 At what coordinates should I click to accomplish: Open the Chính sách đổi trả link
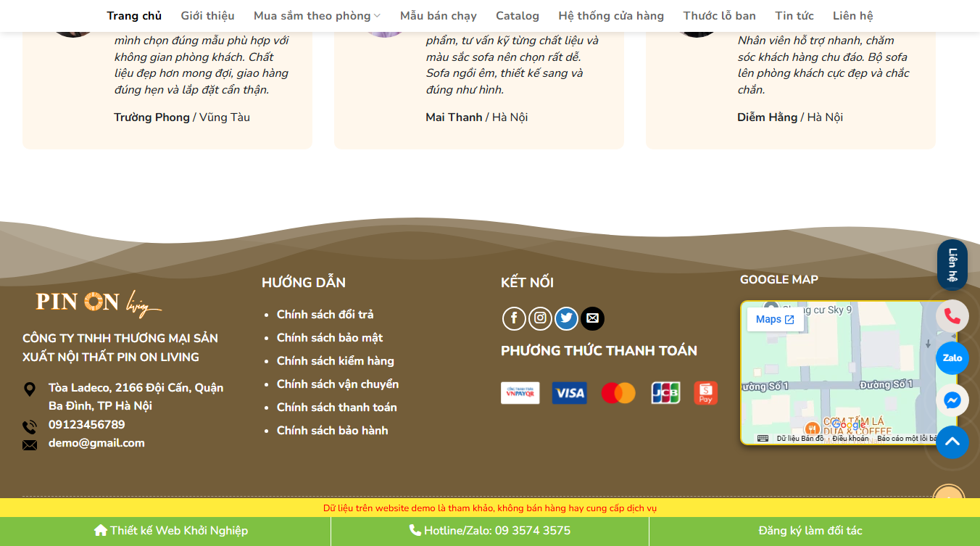pyautogui.click(x=325, y=314)
